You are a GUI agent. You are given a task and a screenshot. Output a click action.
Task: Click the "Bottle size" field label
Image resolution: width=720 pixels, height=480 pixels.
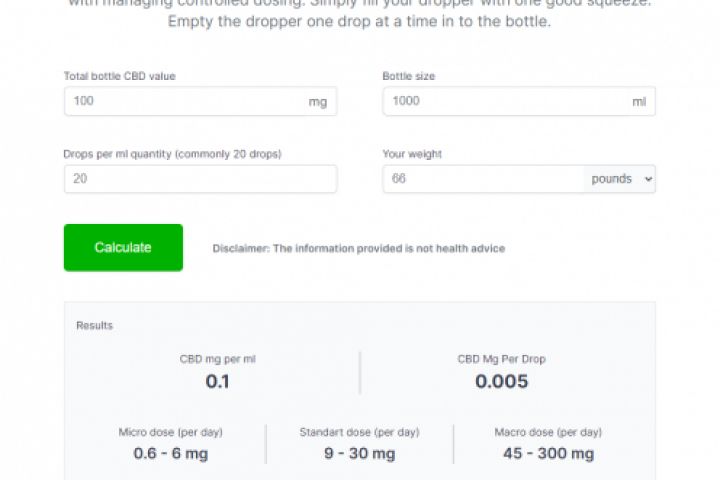[408, 76]
